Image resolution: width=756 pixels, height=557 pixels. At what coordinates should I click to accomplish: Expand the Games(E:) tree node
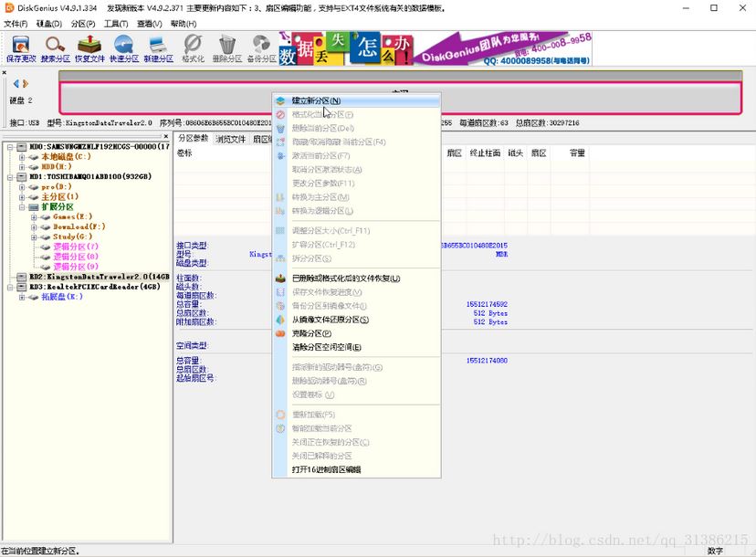click(34, 217)
